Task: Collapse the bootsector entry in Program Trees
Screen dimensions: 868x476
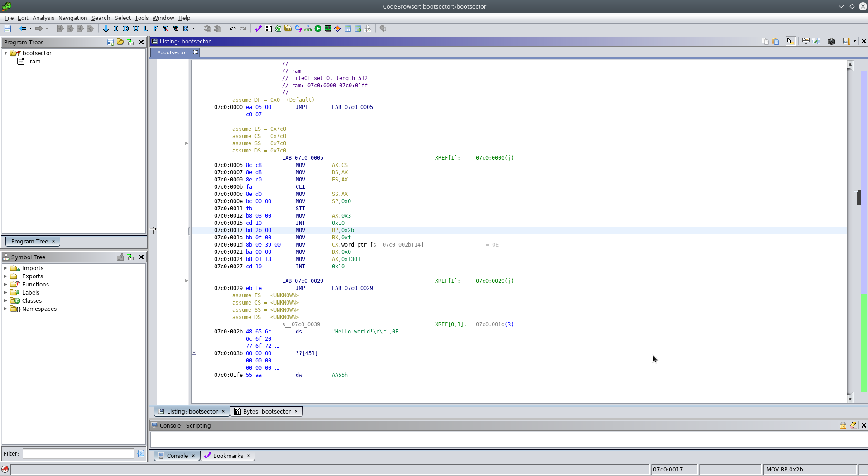Action: point(6,53)
